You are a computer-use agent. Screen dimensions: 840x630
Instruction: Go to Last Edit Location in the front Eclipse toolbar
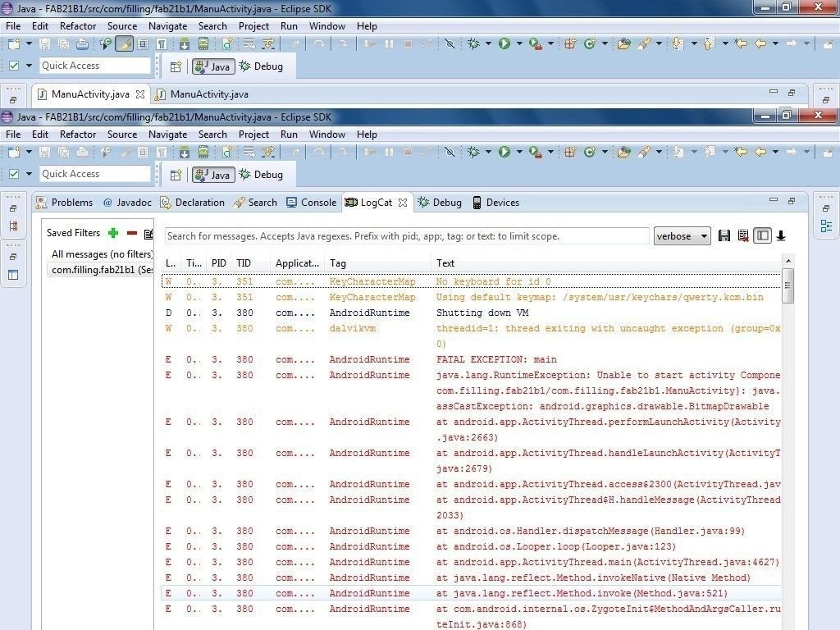(x=742, y=152)
